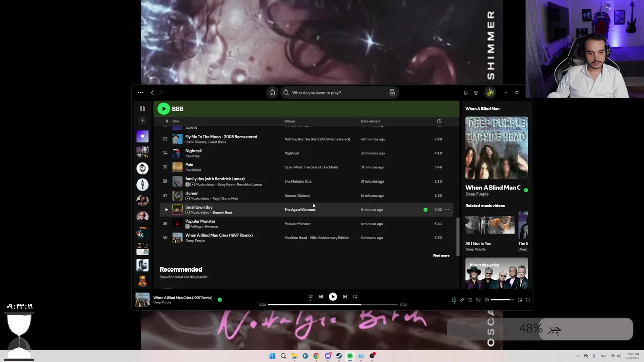The image size is (644, 362).
Task: Open the Friend Activity icon
Action: point(476,93)
